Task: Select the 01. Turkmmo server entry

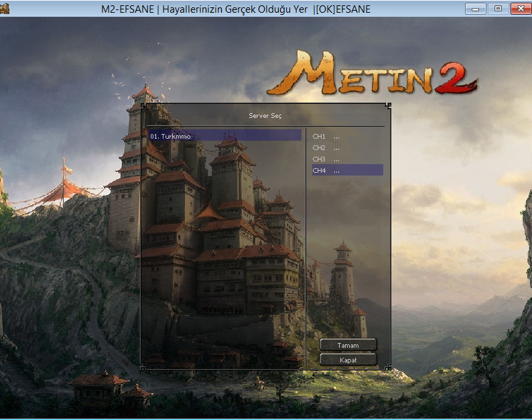Action: (224, 135)
